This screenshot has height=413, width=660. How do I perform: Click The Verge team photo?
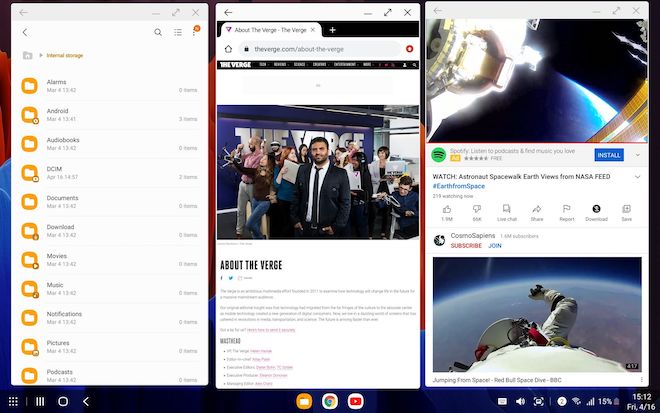pos(318,172)
